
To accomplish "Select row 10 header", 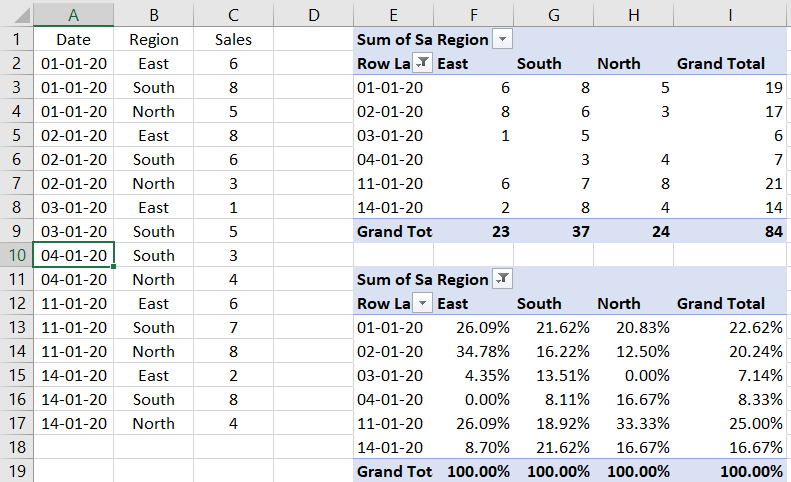I will tap(16, 256).
